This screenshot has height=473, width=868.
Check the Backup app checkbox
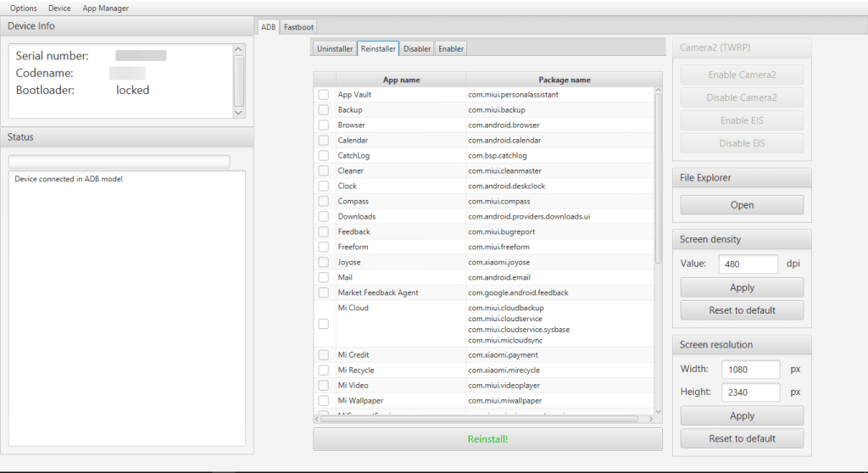pos(324,110)
